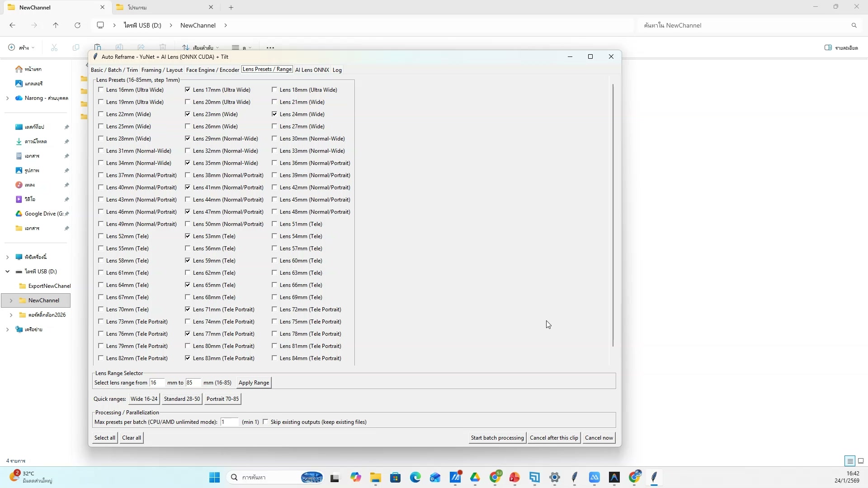
Task: Click the Up directory arrow icon
Action: point(56,25)
